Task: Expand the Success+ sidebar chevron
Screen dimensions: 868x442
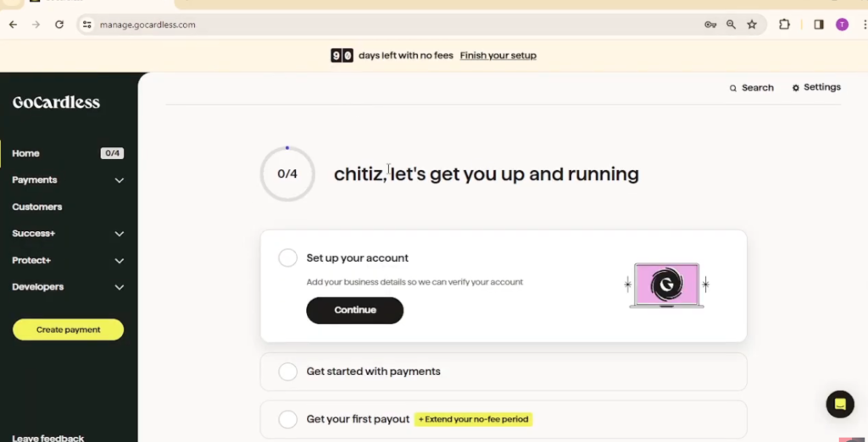Action: [x=119, y=234]
